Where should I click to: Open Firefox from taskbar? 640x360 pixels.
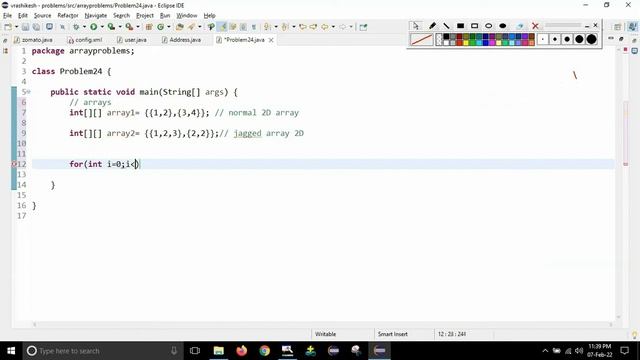tap(242, 351)
